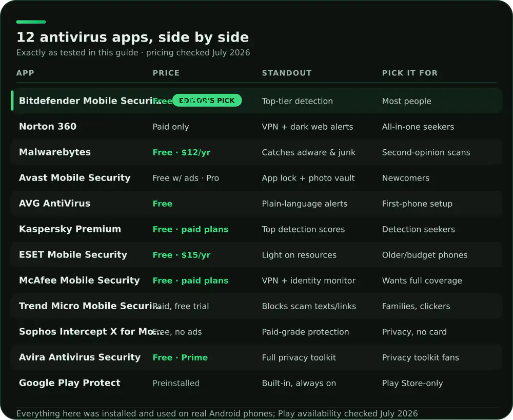Click 'Paid-grade protection' cell
This screenshot has height=420, width=513.
point(306,332)
